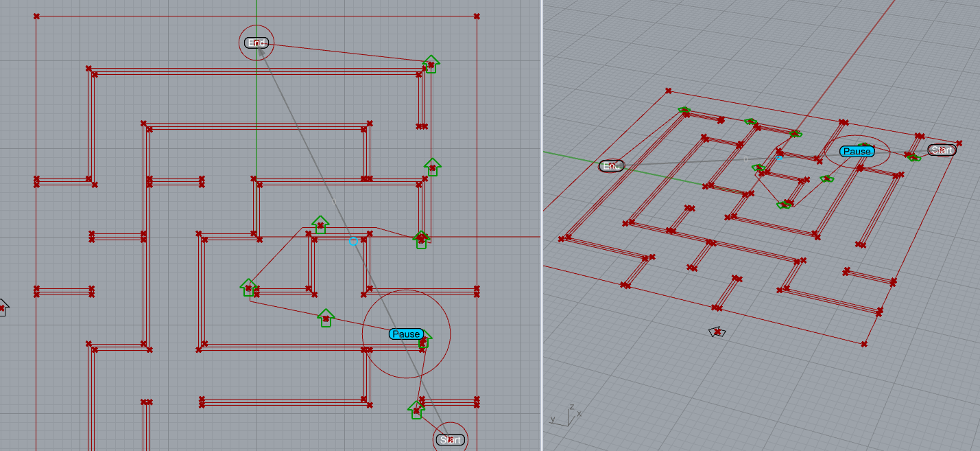Select the Pause tag in the top viewport
The height and width of the screenshot is (451, 980).
pyautogui.click(x=406, y=334)
